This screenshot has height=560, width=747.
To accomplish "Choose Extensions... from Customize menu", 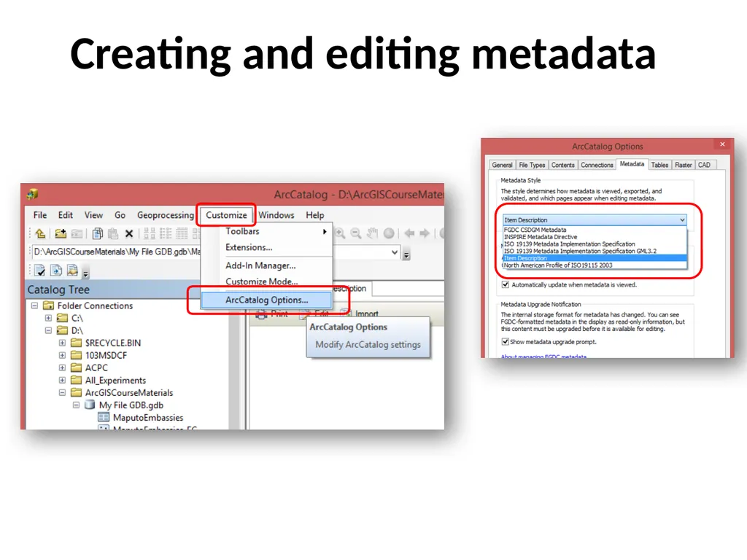I will click(266, 248).
